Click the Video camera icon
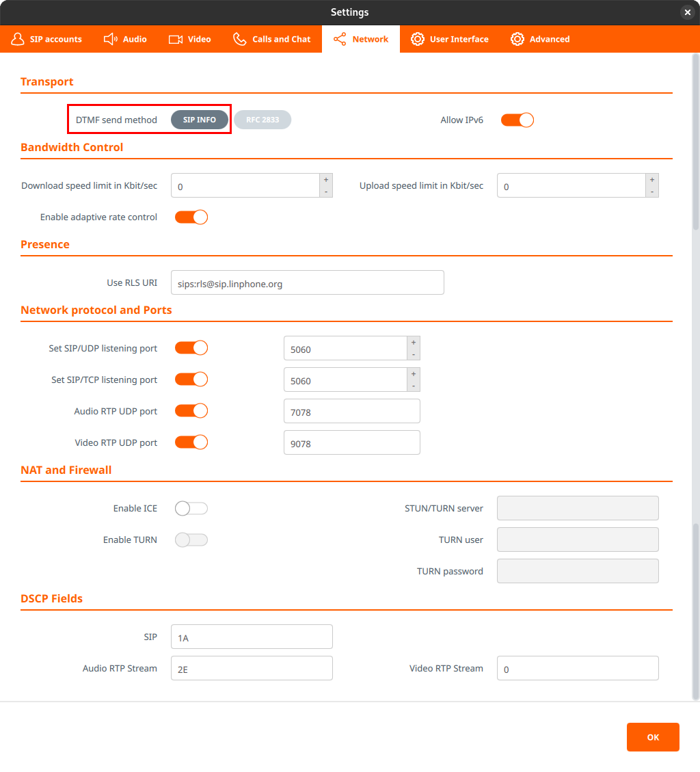 tap(176, 40)
